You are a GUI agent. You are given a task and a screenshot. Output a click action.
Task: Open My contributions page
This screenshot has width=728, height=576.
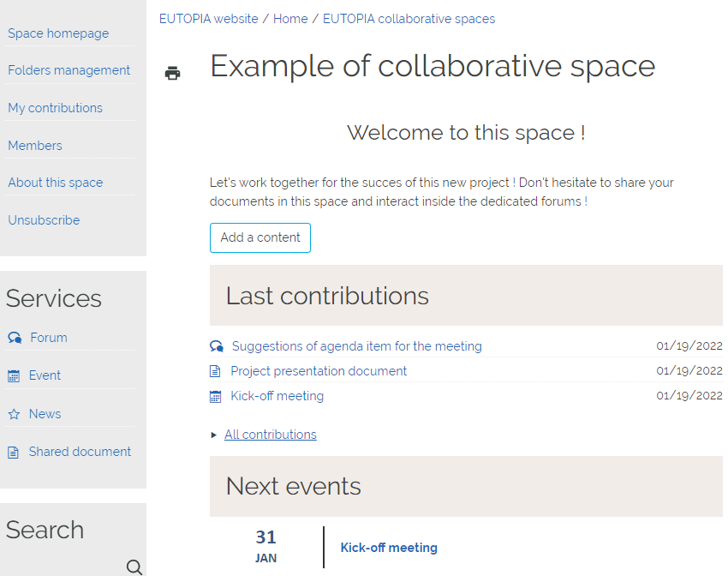point(55,108)
